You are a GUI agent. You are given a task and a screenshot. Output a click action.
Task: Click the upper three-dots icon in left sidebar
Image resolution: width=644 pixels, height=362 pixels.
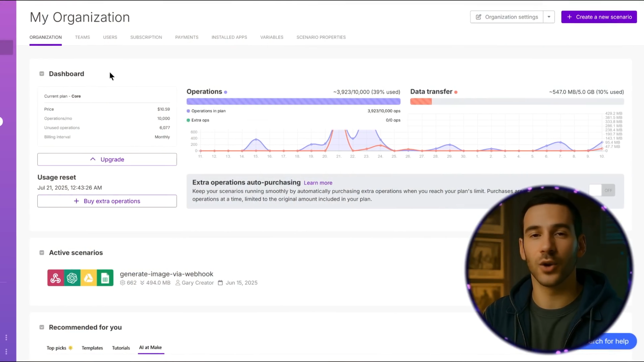click(6, 337)
